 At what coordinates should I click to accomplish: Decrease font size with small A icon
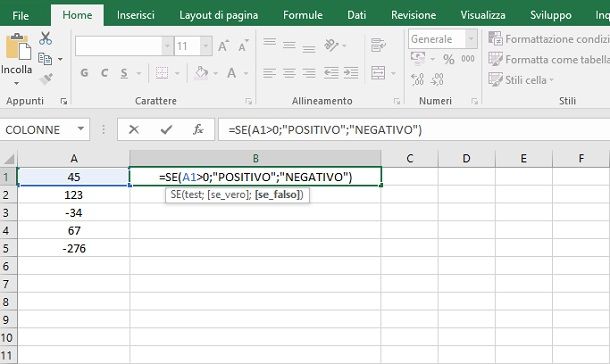pos(243,46)
